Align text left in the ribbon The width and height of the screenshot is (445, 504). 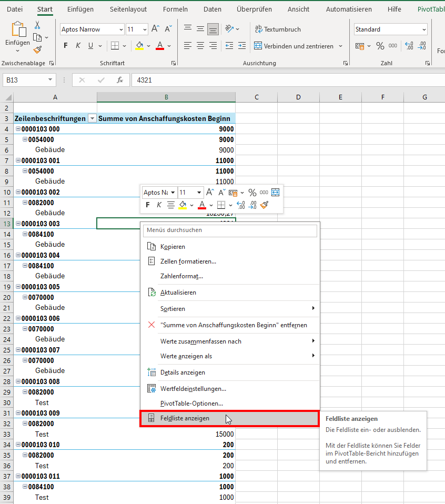point(188,46)
